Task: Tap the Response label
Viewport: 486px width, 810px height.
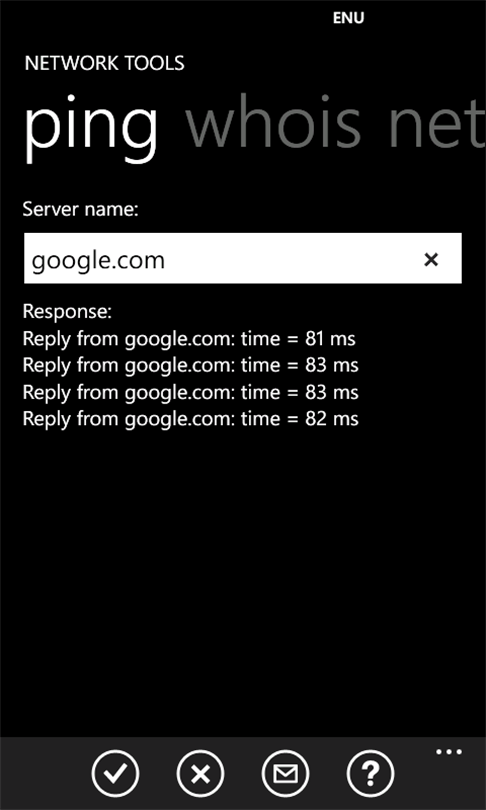Action: 67,311
